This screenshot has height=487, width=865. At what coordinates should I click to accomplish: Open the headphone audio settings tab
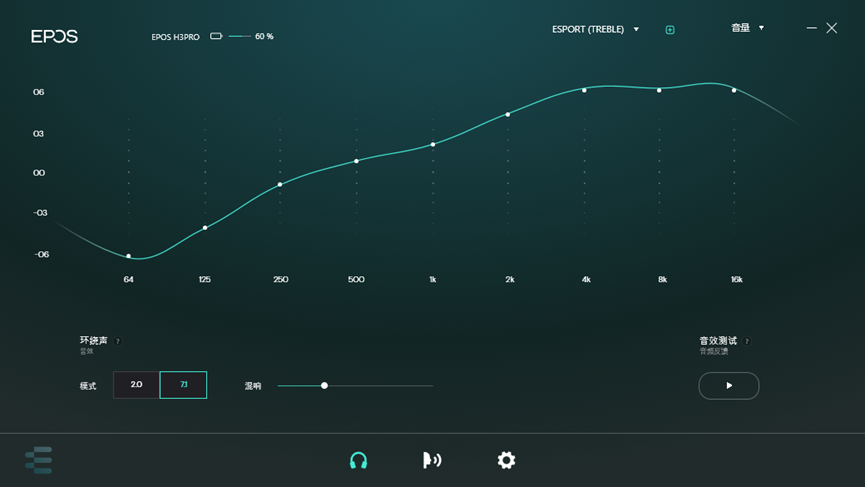tap(358, 460)
